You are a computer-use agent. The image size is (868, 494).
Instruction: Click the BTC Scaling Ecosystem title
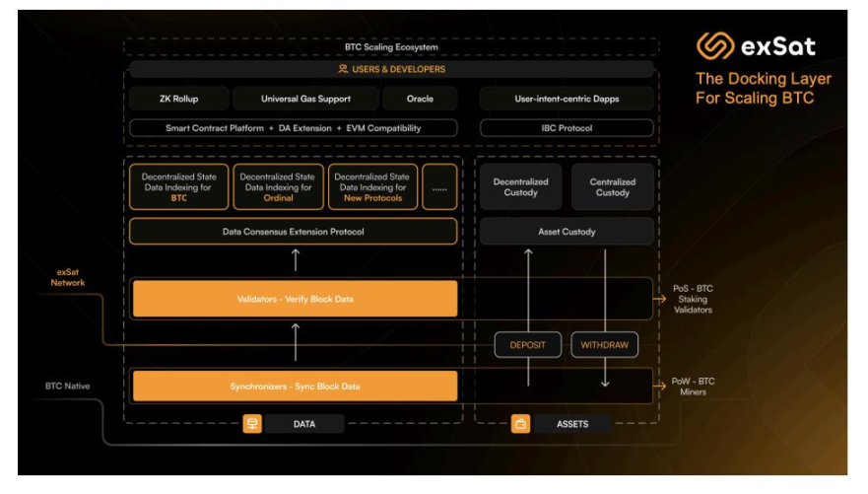(391, 47)
